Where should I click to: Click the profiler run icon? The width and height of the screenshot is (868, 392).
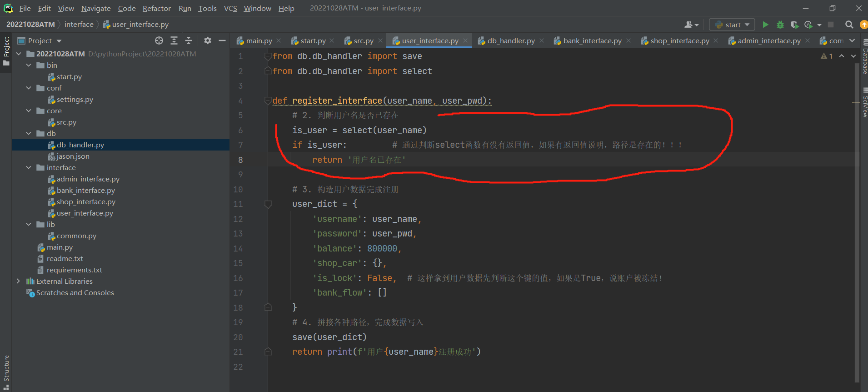808,25
